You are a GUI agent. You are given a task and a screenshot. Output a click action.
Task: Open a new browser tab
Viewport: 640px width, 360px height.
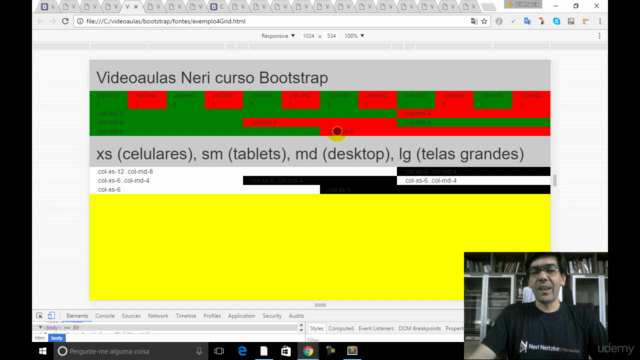tap(488, 7)
